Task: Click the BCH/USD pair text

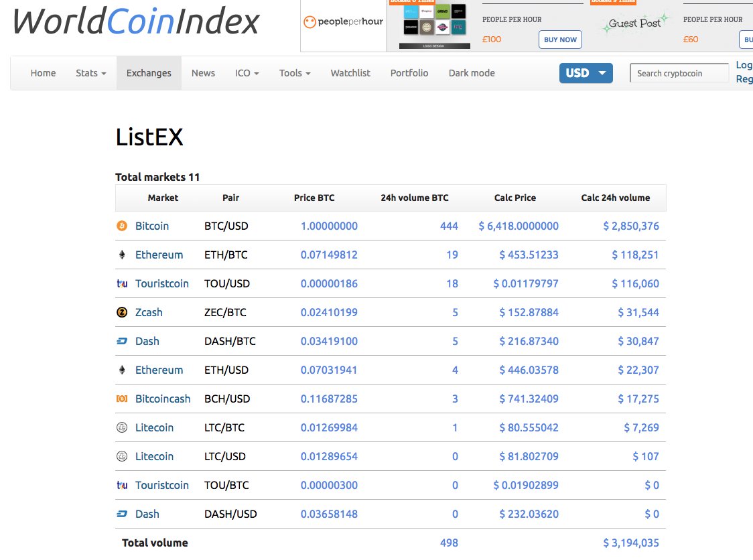Action: pyautogui.click(x=227, y=399)
